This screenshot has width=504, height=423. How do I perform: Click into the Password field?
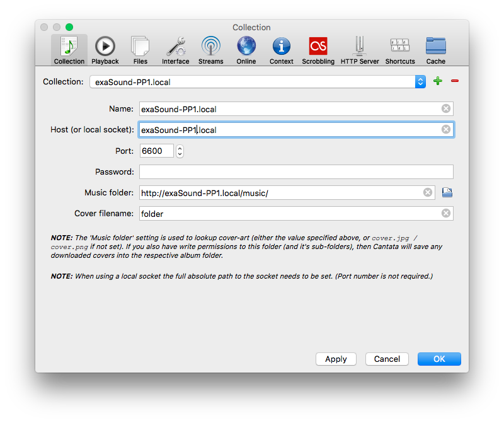point(296,171)
